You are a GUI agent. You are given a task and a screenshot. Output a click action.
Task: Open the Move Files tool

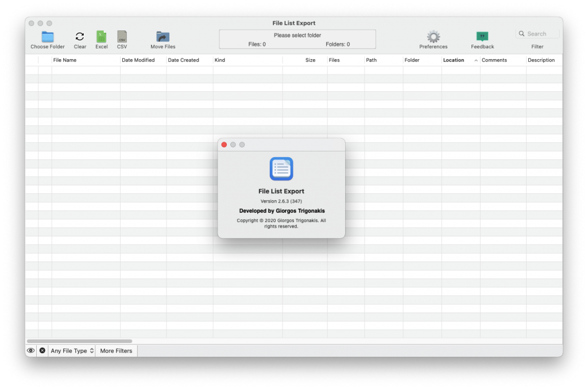(x=163, y=36)
